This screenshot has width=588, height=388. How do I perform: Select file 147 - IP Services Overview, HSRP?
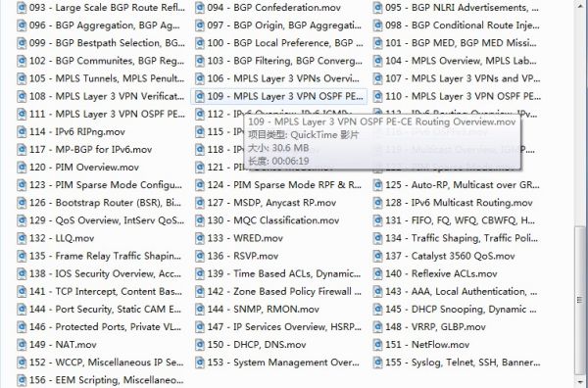tap(278, 327)
